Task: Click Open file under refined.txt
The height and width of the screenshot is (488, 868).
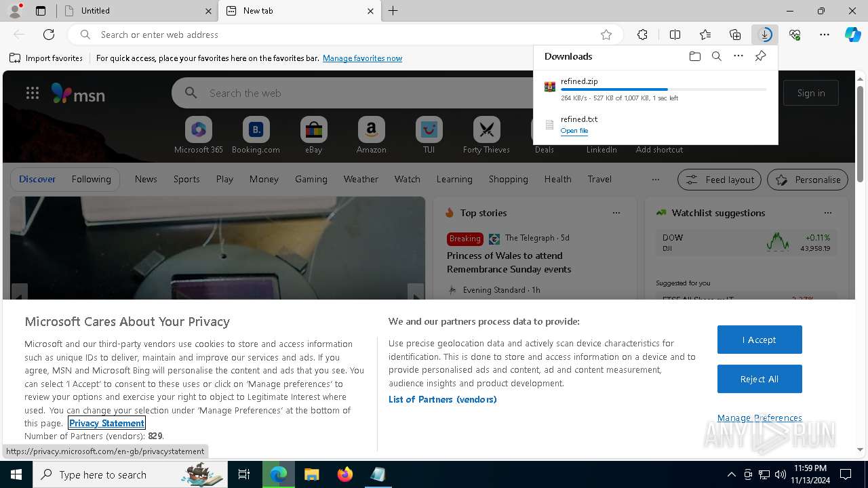Action: [x=574, y=131]
